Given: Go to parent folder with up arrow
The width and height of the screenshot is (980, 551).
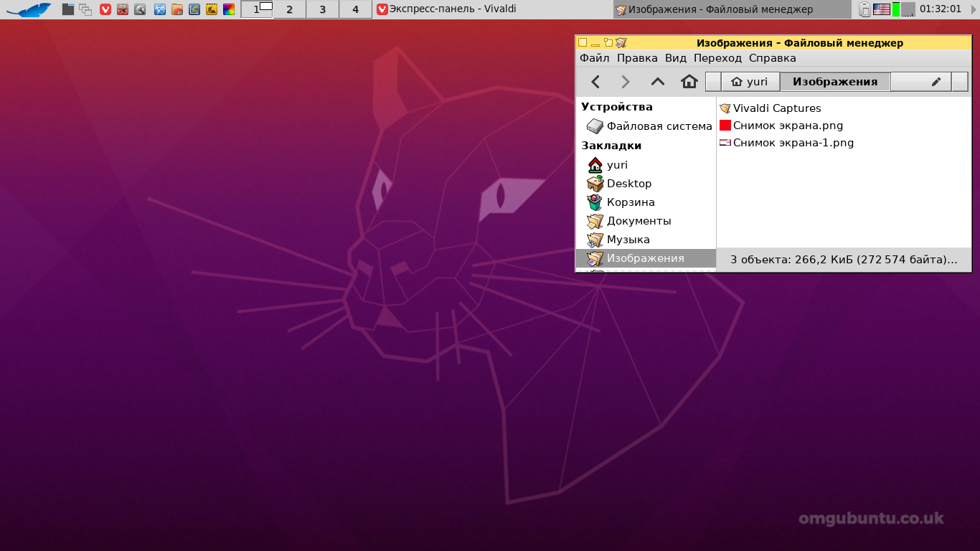Looking at the screenshot, I should [x=658, y=82].
